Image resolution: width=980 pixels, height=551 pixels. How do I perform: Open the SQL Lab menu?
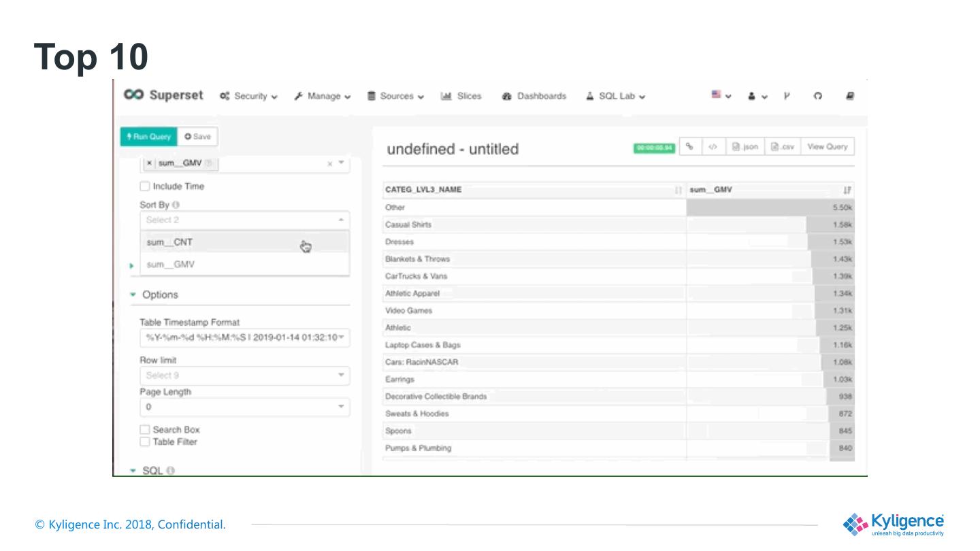pos(616,96)
